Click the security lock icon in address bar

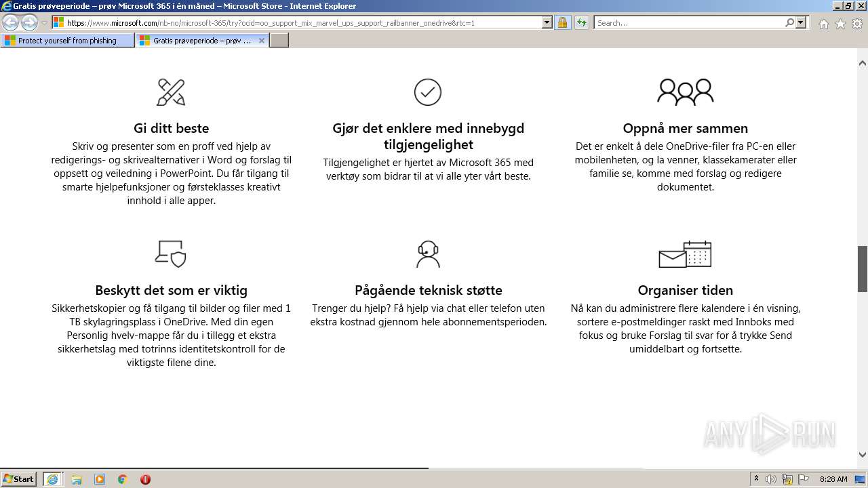(x=562, y=23)
